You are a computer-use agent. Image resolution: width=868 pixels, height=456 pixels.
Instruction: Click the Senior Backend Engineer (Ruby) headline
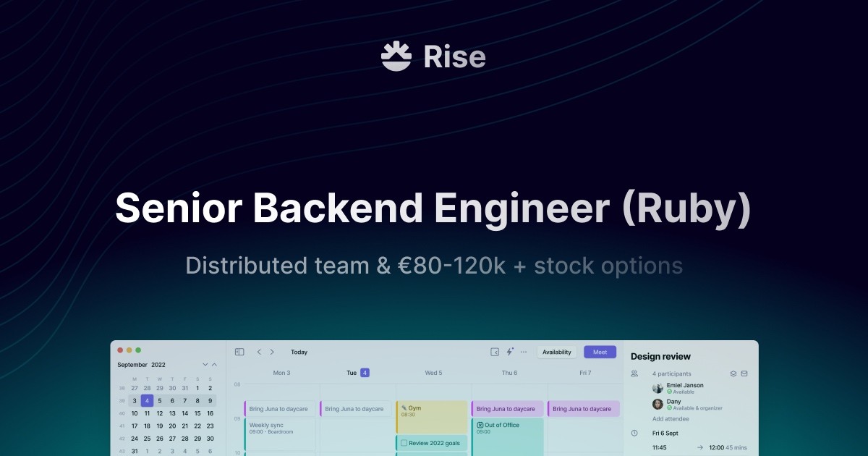[x=433, y=209]
